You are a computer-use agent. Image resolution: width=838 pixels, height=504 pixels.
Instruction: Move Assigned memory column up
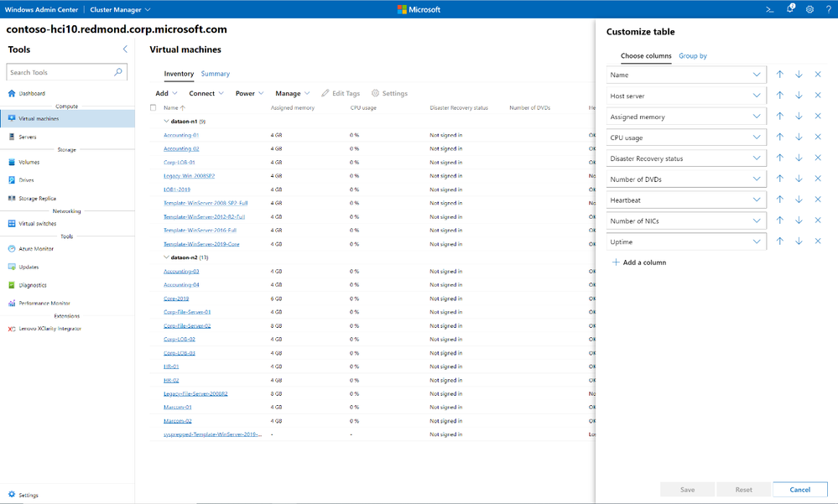pos(780,116)
